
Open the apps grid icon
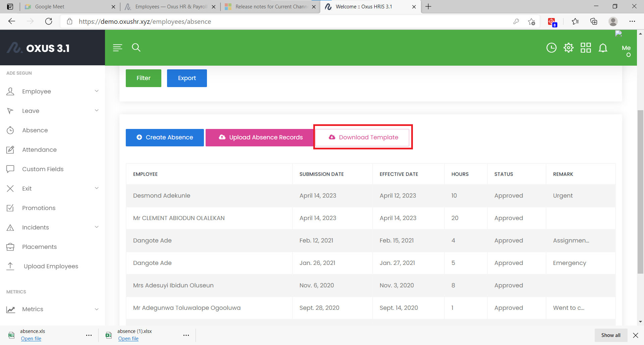[x=586, y=48]
